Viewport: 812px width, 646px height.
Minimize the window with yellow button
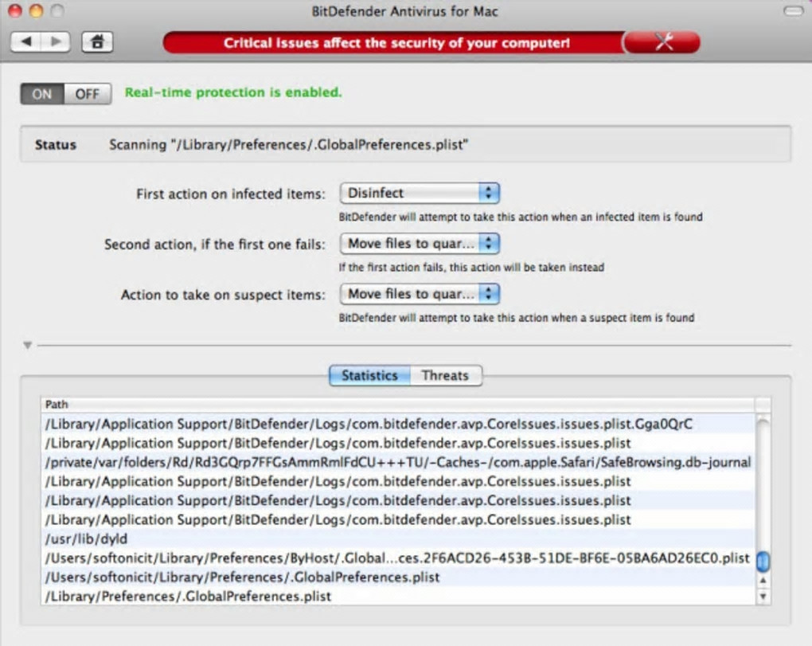coord(37,11)
